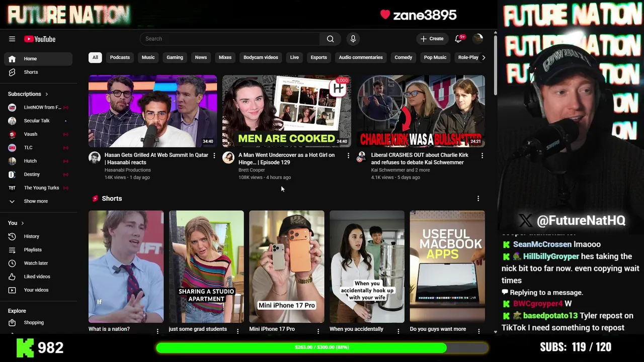This screenshot has height=362, width=644.
Task: Go to Home in sidebar
Action: pyautogui.click(x=38, y=59)
